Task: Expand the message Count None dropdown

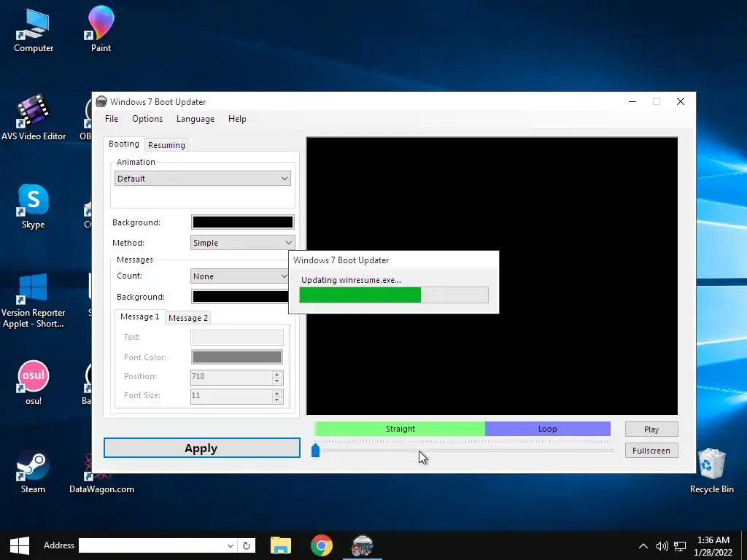Action: pyautogui.click(x=239, y=276)
